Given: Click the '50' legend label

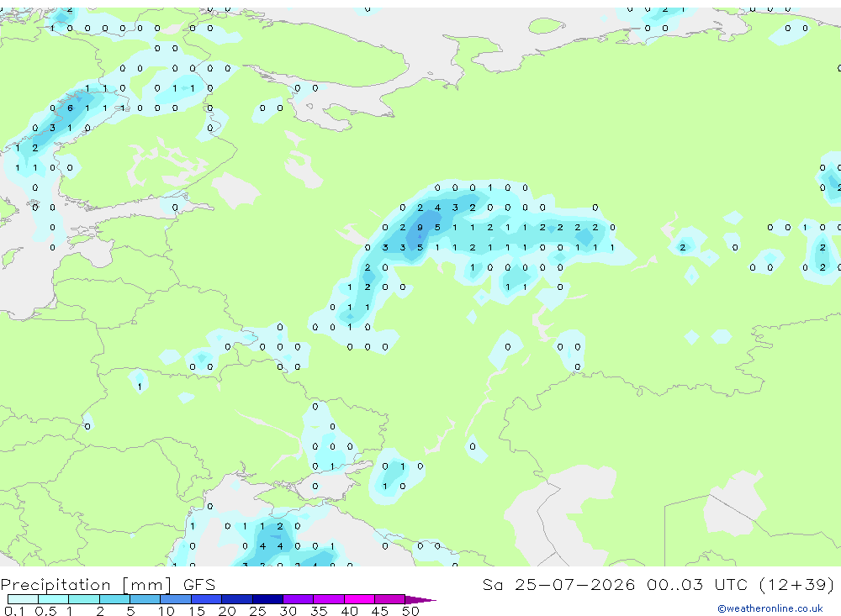Looking at the screenshot, I should click(410, 611).
